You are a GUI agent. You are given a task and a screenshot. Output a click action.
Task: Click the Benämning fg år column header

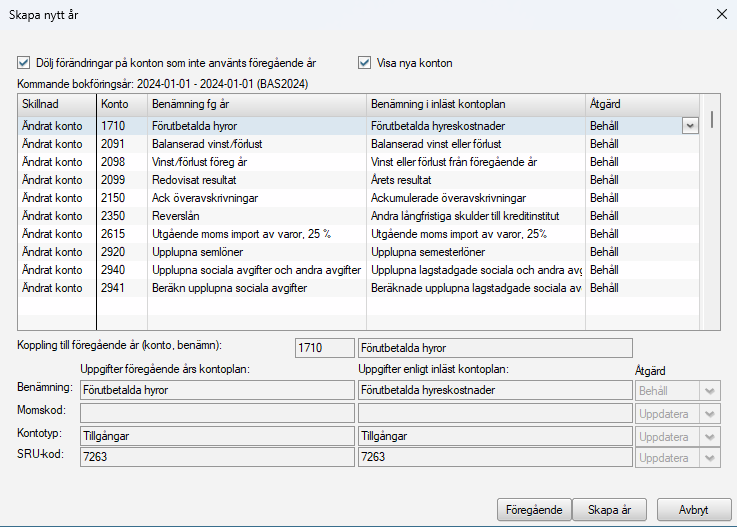(256, 104)
